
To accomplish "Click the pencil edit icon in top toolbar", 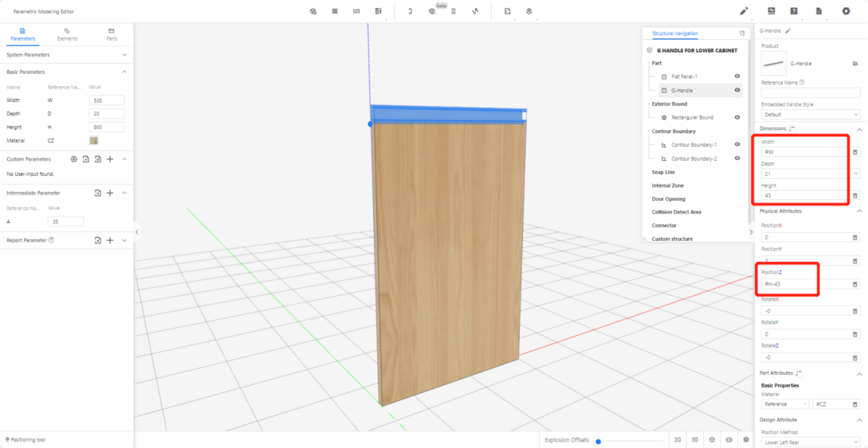I will [744, 11].
